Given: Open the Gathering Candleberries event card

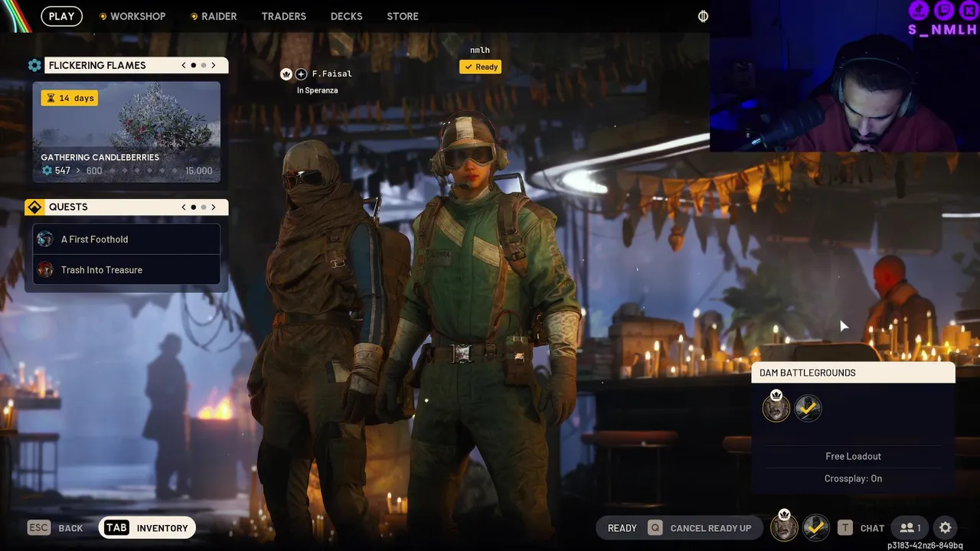Looking at the screenshot, I should tap(126, 132).
